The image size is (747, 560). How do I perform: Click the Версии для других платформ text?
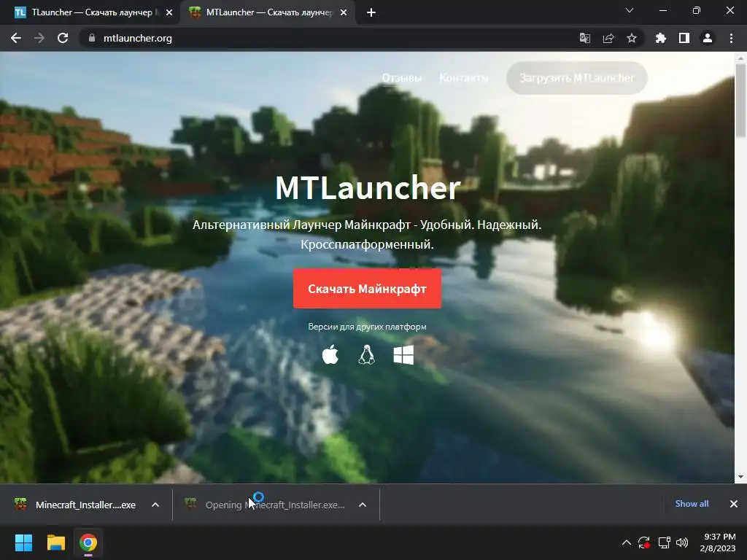pyautogui.click(x=367, y=327)
